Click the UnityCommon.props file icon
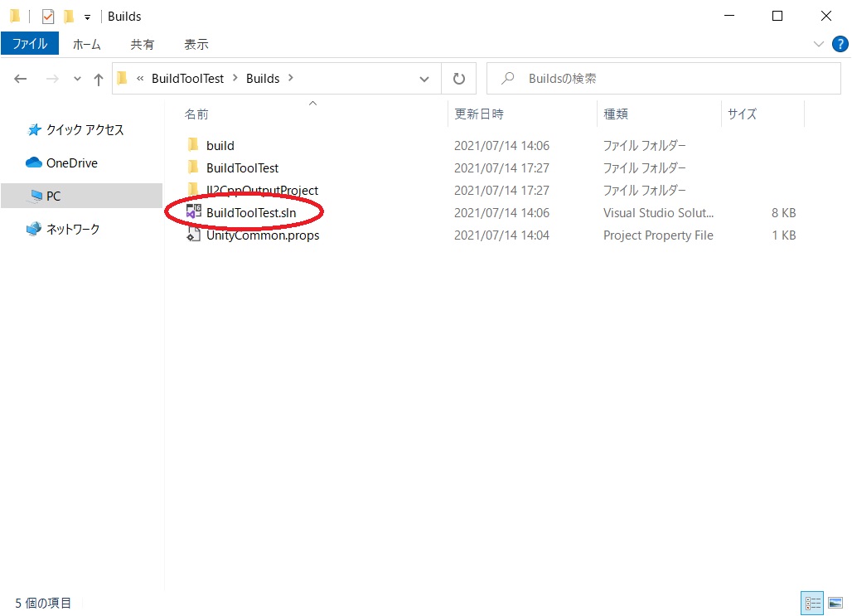The width and height of the screenshot is (852, 616). tap(193, 235)
